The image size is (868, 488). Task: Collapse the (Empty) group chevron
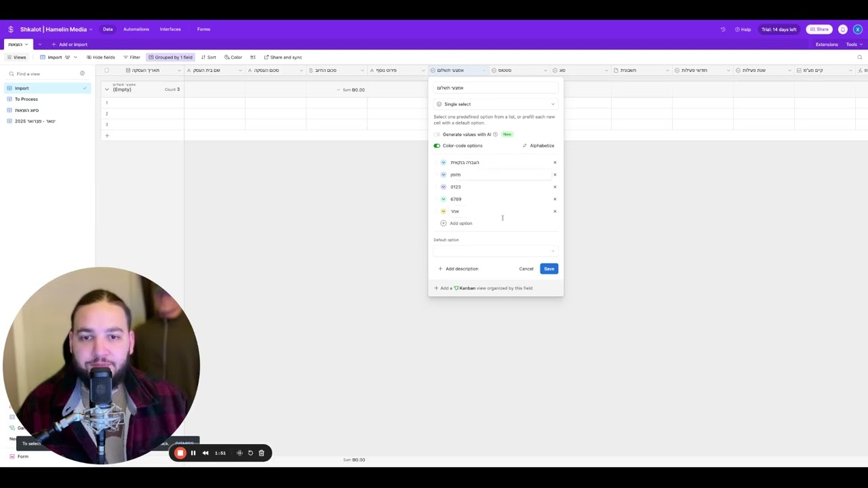coord(106,89)
